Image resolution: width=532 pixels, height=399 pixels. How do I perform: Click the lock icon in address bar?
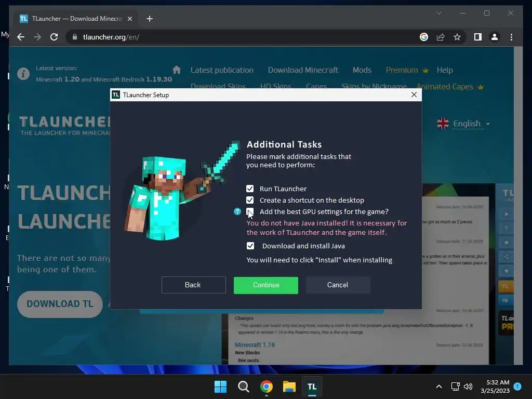click(75, 37)
